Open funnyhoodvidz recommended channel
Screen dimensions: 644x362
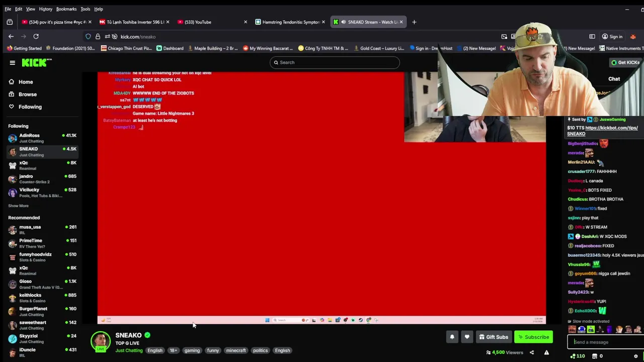[x=42, y=257]
